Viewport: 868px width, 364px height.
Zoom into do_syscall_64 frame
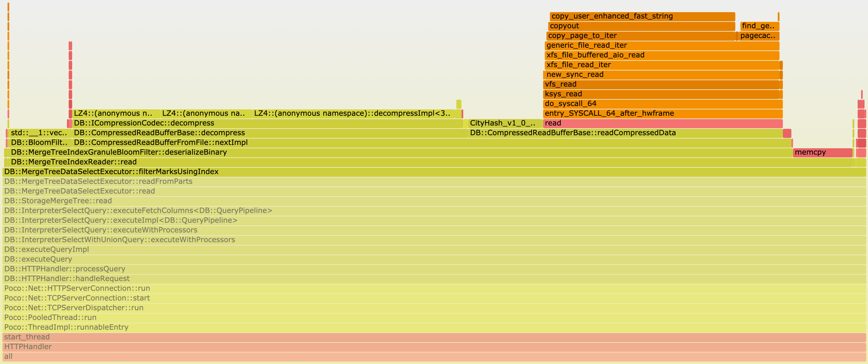(663, 104)
